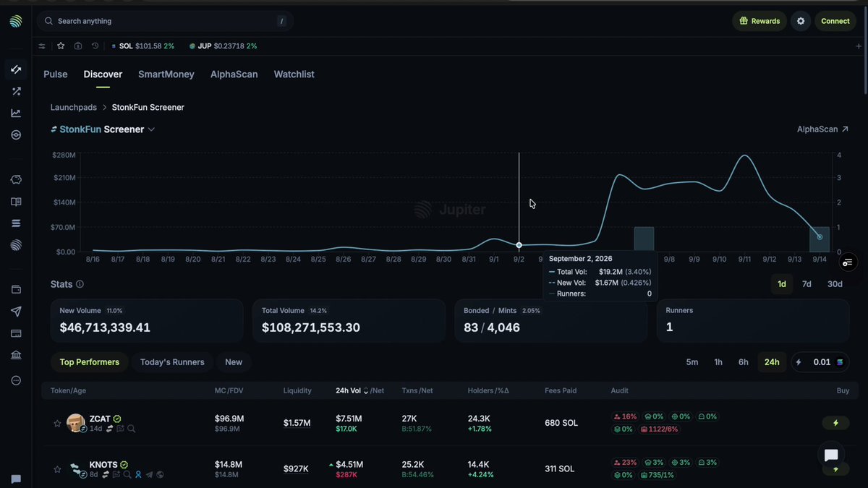
Task: Click the star favorites icon in ticker bar
Action: 61,46
